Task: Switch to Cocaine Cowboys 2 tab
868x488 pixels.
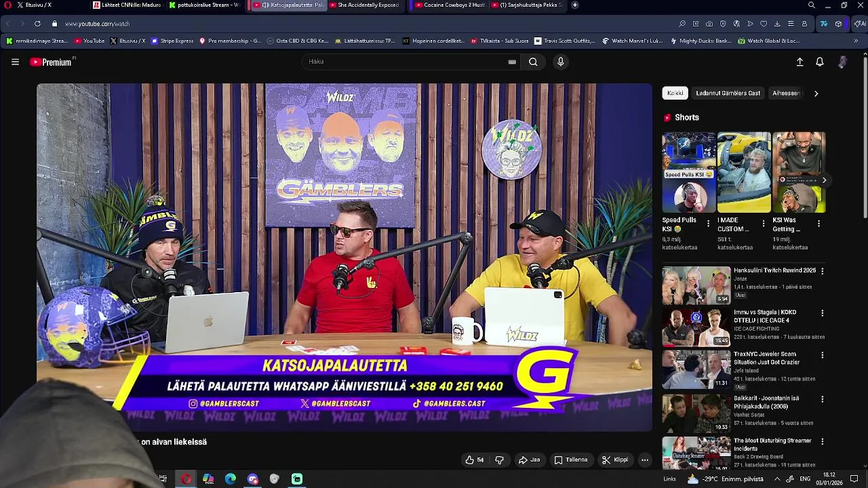Action: point(449,5)
